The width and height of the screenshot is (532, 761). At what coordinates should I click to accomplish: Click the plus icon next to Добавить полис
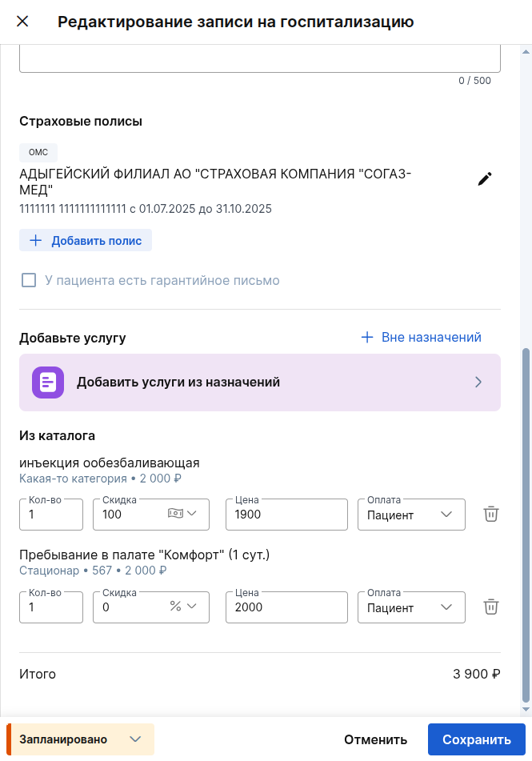36,240
